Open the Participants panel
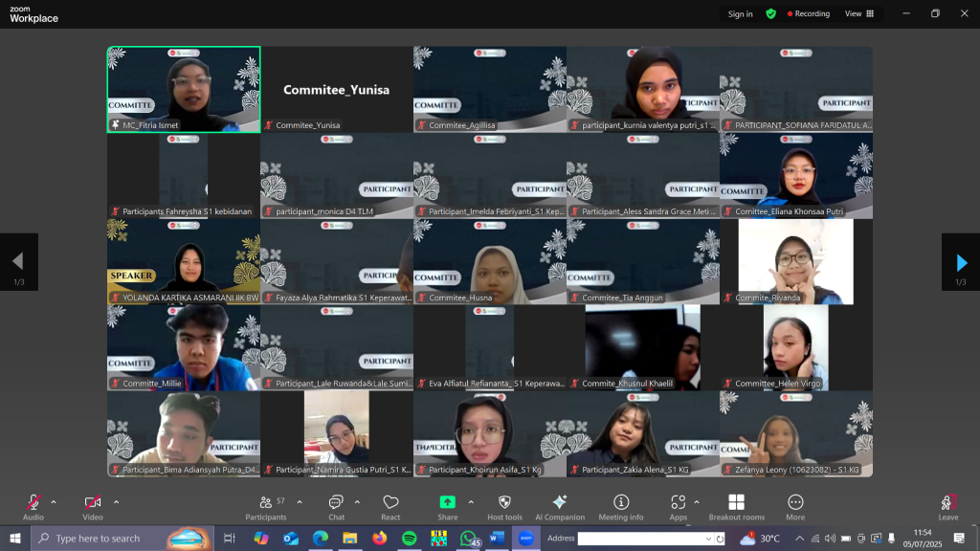Image resolution: width=980 pixels, height=551 pixels. pos(266,506)
